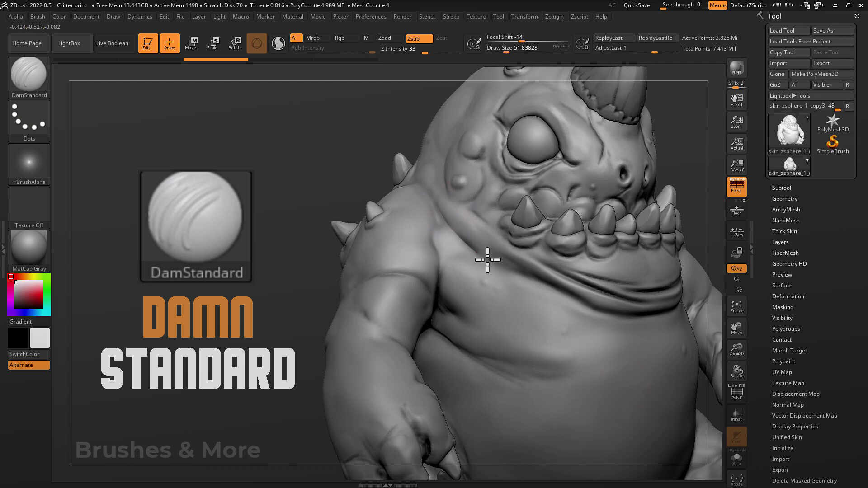Open the Dots stroke selector
868x488 pixels.
tap(29, 121)
